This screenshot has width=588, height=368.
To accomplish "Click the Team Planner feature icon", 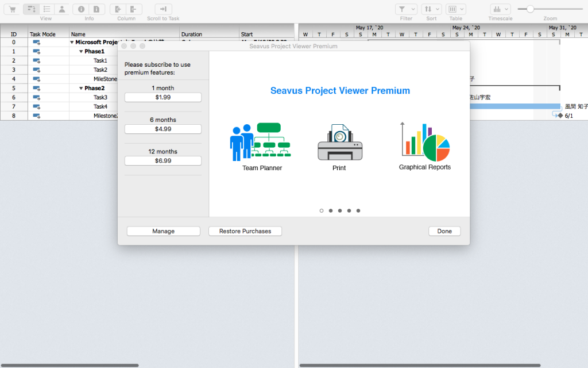I will click(260, 142).
